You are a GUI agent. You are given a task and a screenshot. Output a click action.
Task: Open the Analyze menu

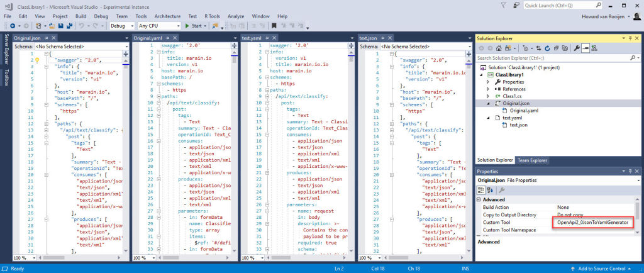coord(236,16)
